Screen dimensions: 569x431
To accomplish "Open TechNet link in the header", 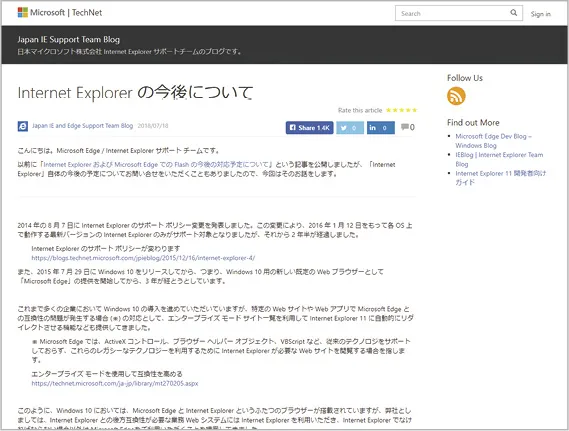I will [x=87, y=13].
